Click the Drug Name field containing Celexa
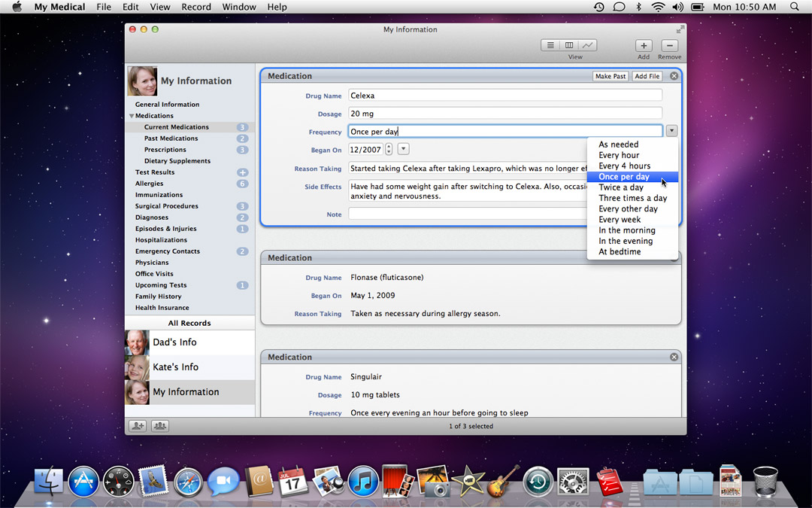 click(504, 96)
